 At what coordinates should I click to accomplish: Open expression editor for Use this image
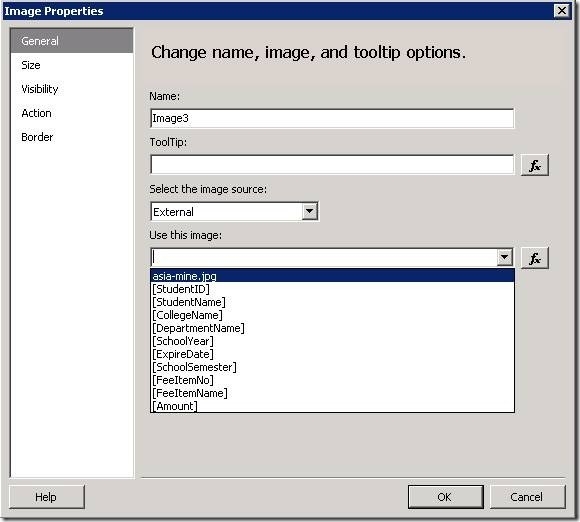535,258
